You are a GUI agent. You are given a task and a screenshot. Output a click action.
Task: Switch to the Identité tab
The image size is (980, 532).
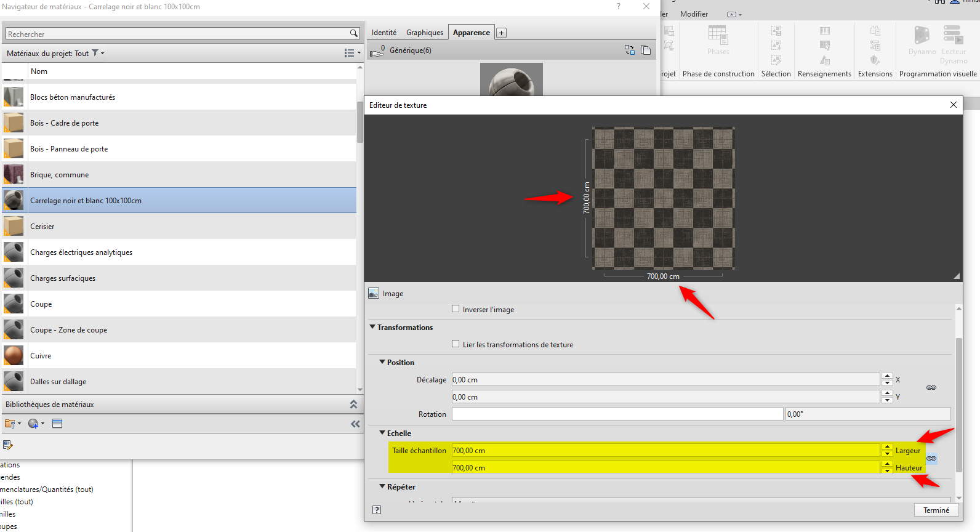tap(384, 33)
